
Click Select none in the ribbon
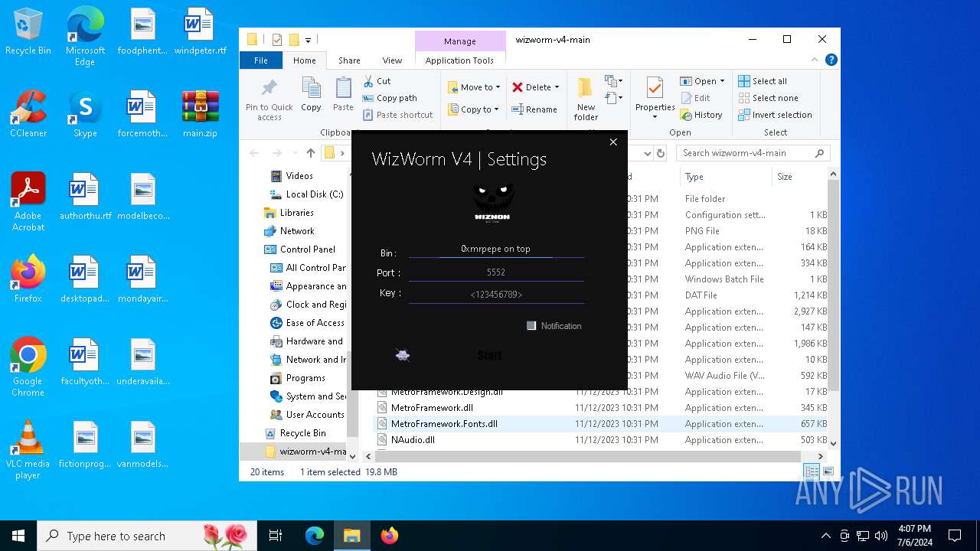pyautogui.click(x=768, y=98)
